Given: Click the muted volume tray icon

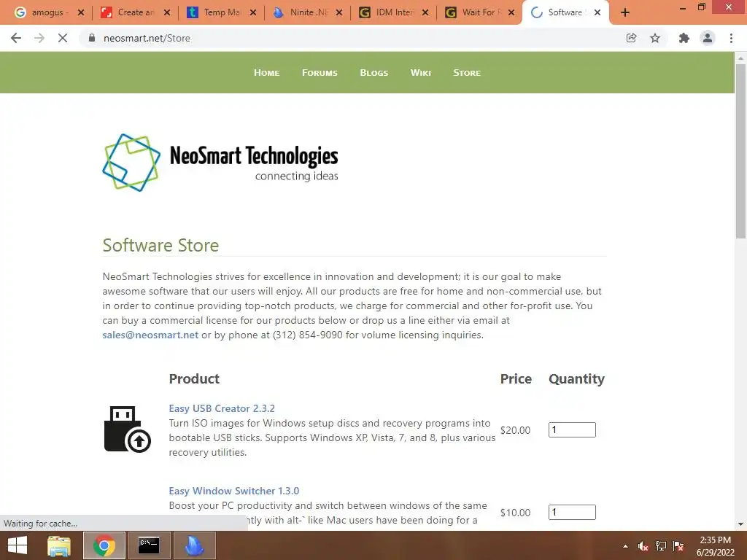Looking at the screenshot, I should tap(643, 546).
